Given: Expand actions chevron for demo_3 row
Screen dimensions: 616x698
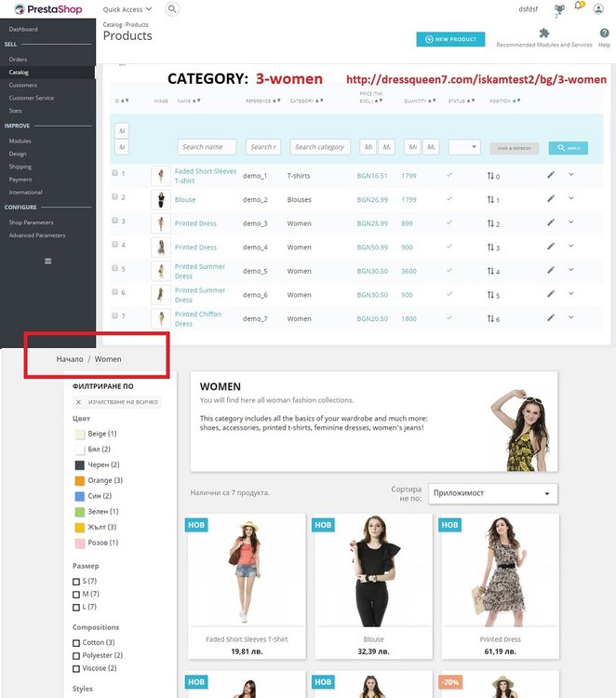Looking at the screenshot, I should tap(571, 221).
